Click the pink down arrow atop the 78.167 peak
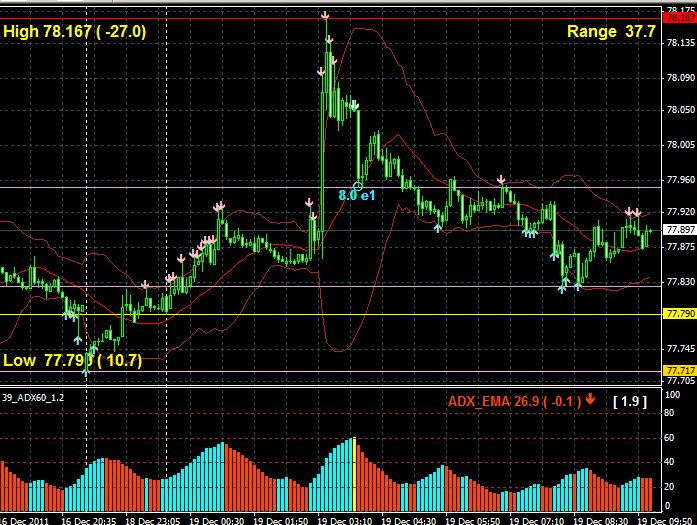Image resolution: width=697 pixels, height=525 pixels. pos(325,14)
